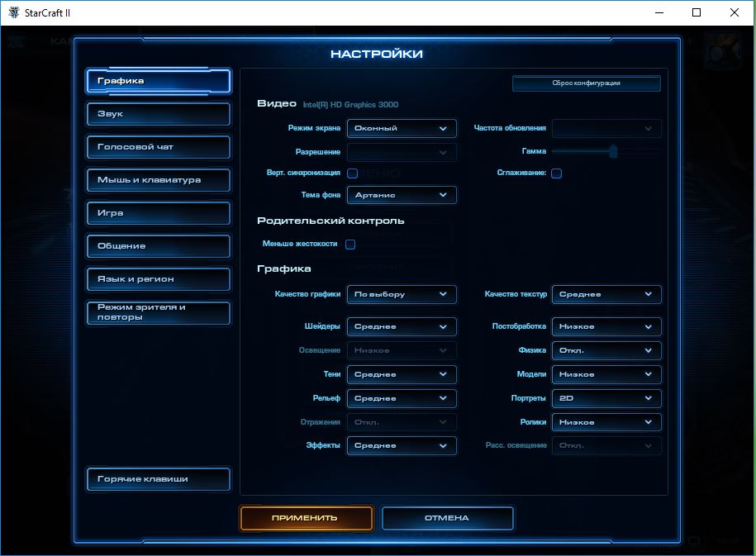The height and width of the screenshot is (556, 756).
Task: Open the Общение settings tab
Action: pyautogui.click(x=159, y=246)
